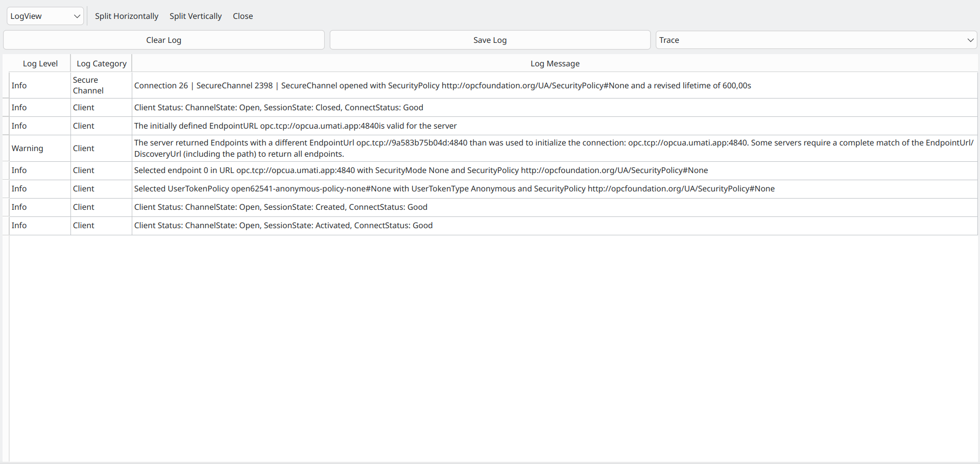Screen dimensions: 980x464
Task: Select the different EndpointUrl warning message
Action: [x=554, y=149]
